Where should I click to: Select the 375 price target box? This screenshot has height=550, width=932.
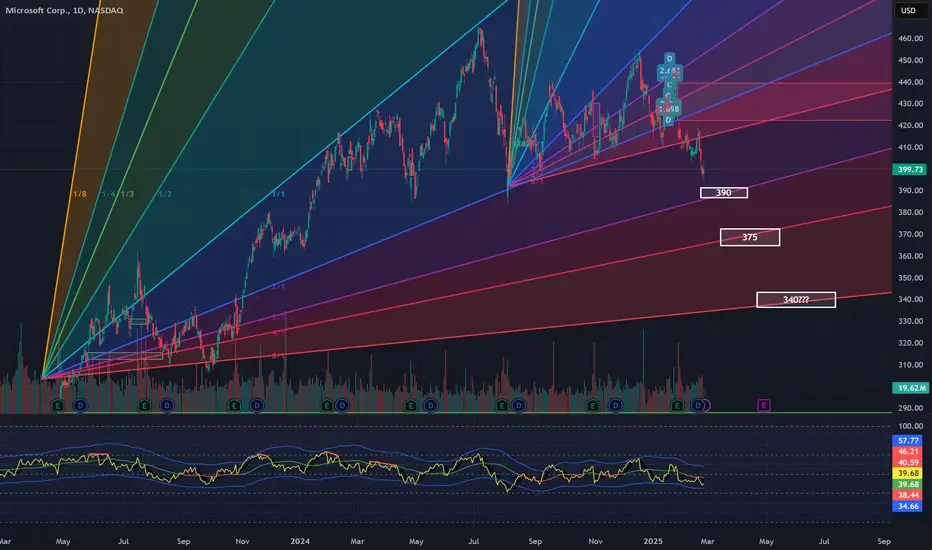(750, 237)
